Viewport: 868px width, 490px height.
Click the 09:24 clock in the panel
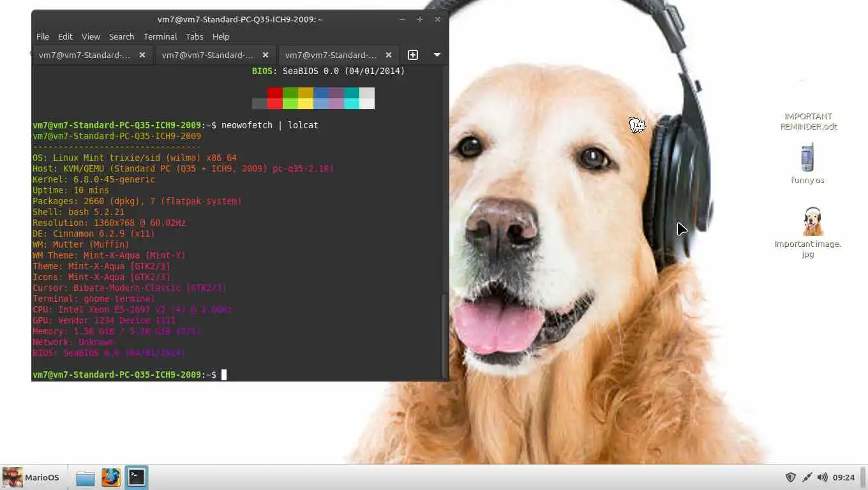[844, 477]
